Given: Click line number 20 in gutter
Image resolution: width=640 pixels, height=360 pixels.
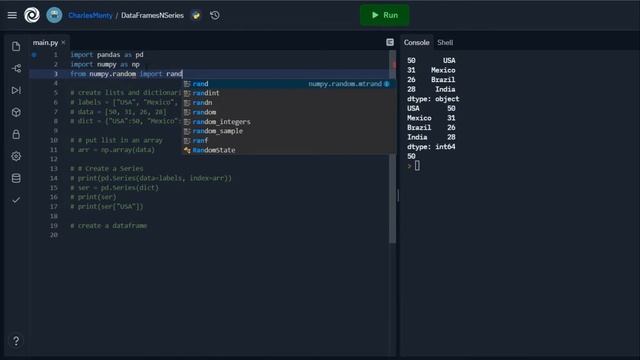Looking at the screenshot, I should [x=54, y=235].
